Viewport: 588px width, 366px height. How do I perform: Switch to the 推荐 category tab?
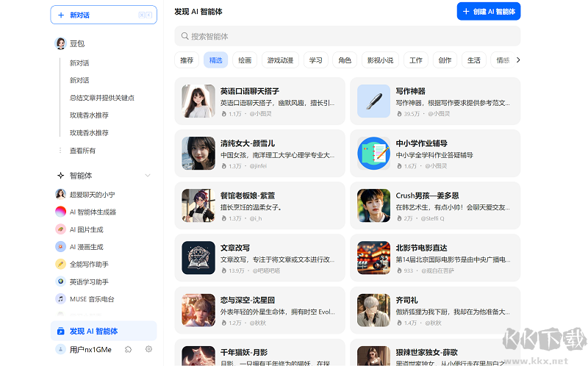(x=187, y=60)
